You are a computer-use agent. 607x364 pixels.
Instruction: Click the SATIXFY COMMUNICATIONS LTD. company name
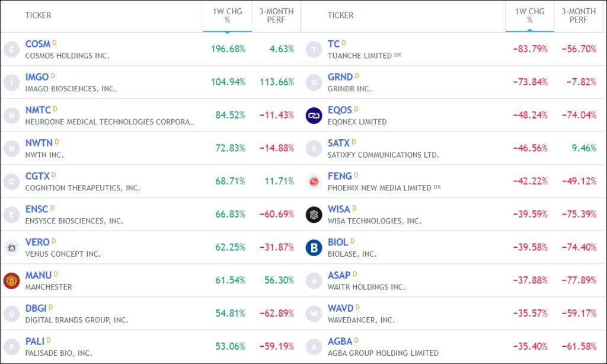pos(384,155)
